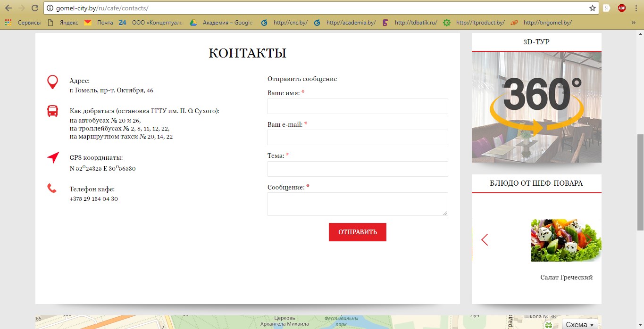
Task: Click the red bus icon
Action: point(53,111)
